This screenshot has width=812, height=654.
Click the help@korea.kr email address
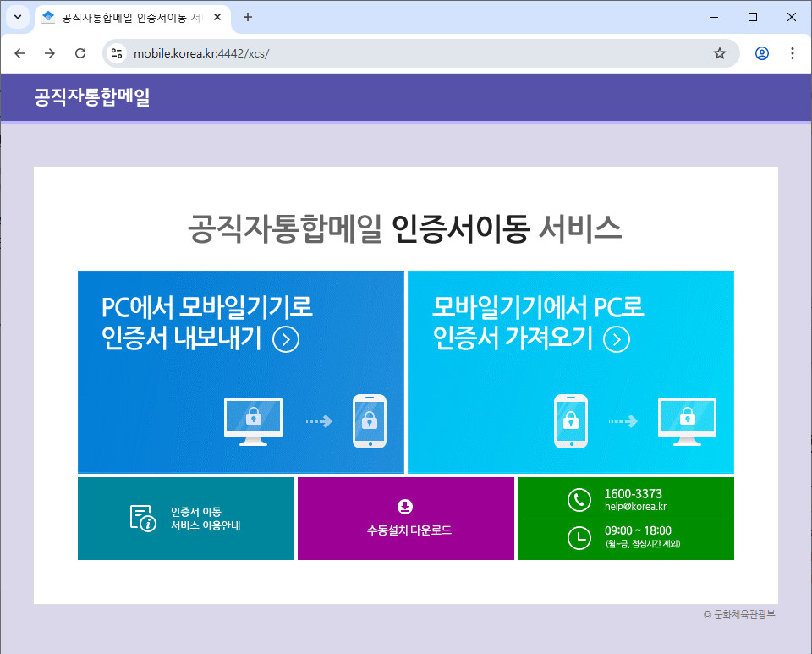point(635,507)
